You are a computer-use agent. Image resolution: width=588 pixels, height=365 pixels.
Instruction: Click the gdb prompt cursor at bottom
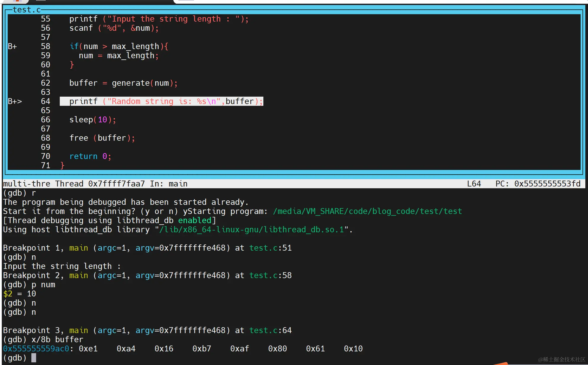coord(34,358)
